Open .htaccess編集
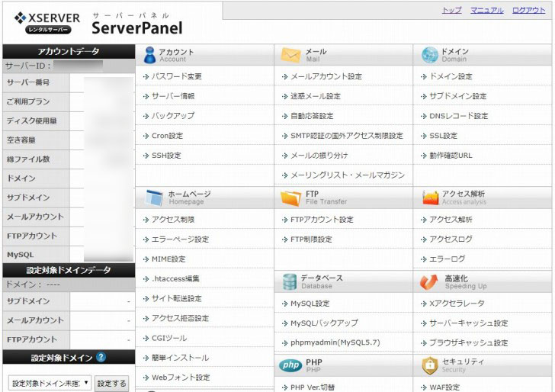Image resolution: width=555 pixels, height=392 pixels. point(175,278)
